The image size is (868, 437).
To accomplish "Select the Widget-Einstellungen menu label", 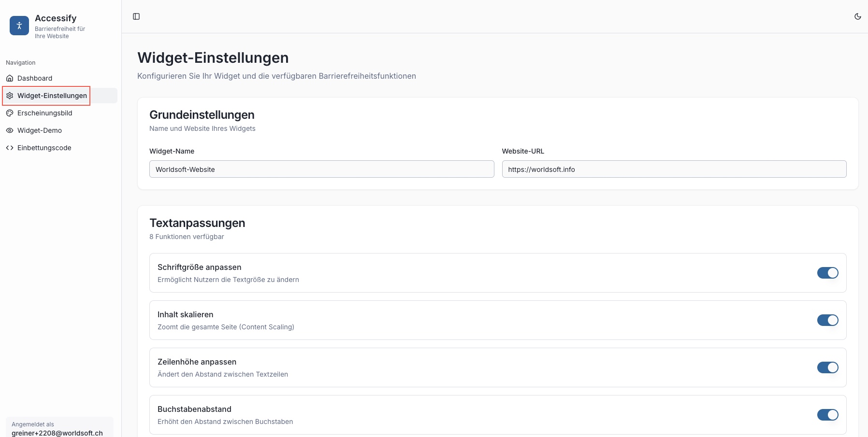I will click(52, 96).
